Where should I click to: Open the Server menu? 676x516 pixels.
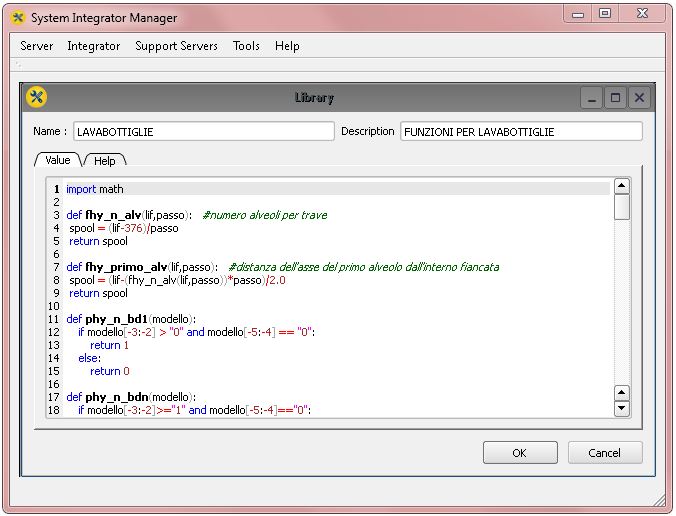coord(37,46)
